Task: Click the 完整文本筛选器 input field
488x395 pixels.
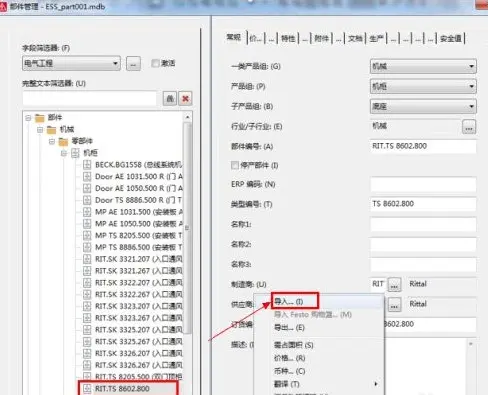Action: click(89, 98)
